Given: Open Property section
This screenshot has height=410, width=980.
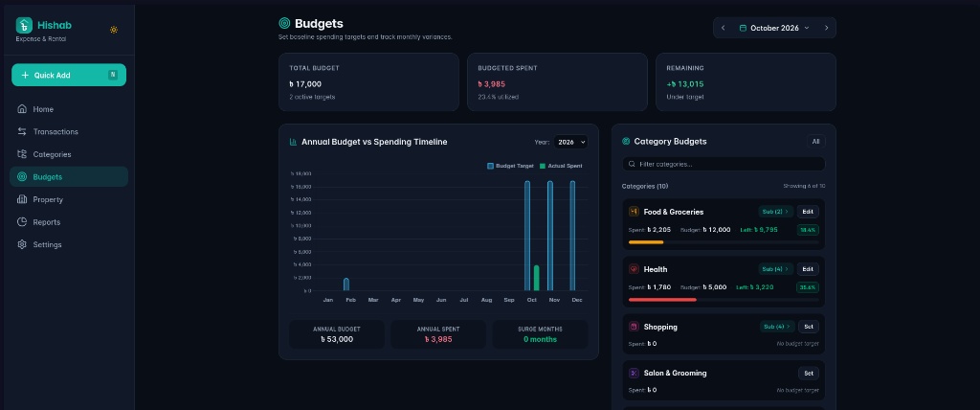Looking at the screenshot, I should point(69,199).
